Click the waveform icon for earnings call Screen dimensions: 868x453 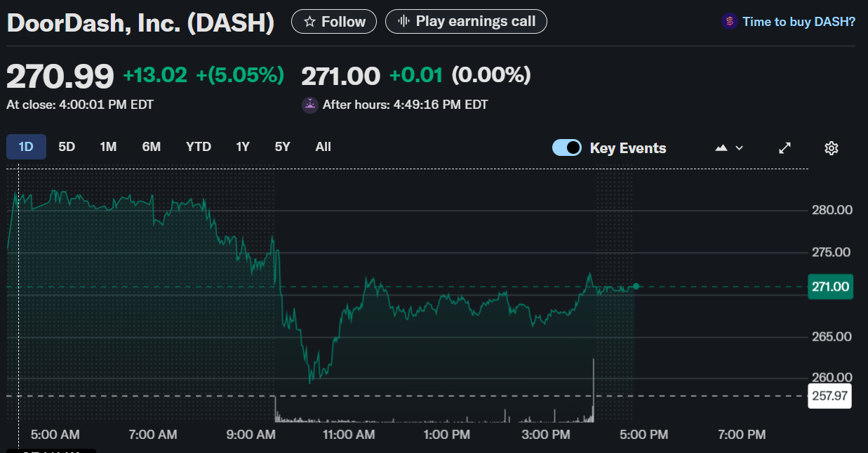403,21
